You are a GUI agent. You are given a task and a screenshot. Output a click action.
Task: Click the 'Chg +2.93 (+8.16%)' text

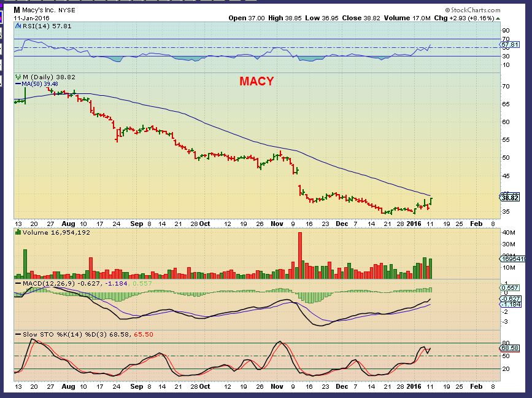pyautogui.click(x=464, y=18)
